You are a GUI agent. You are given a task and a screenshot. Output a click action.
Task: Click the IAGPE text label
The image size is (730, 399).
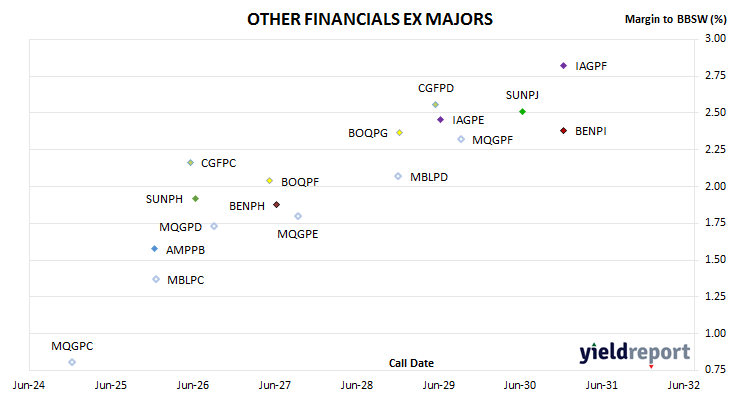coord(468,120)
